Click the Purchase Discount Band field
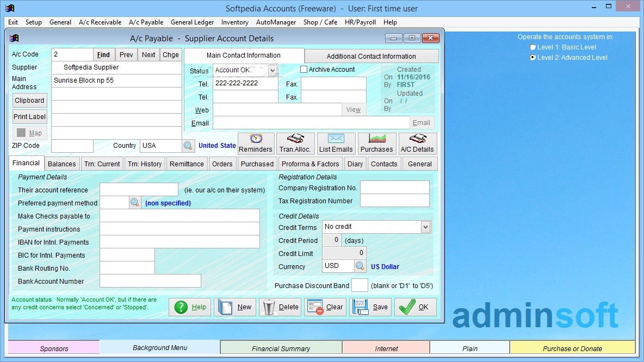This screenshot has width=644, height=362. click(360, 285)
